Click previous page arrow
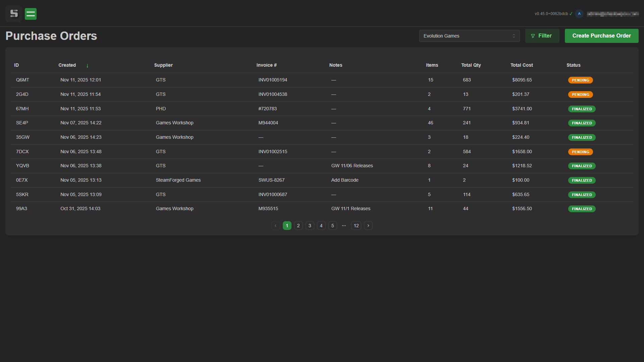 [x=276, y=226]
